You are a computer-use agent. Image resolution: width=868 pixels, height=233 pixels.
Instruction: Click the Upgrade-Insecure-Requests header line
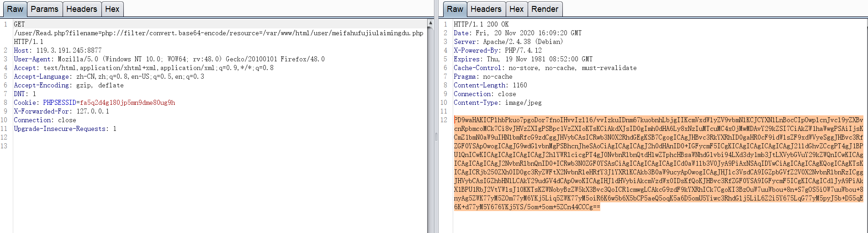[x=65, y=129]
